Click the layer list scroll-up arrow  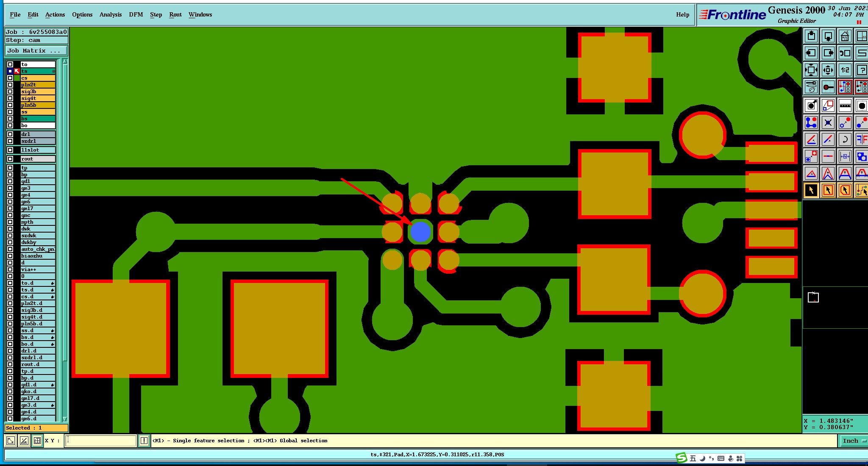pyautogui.click(x=65, y=62)
